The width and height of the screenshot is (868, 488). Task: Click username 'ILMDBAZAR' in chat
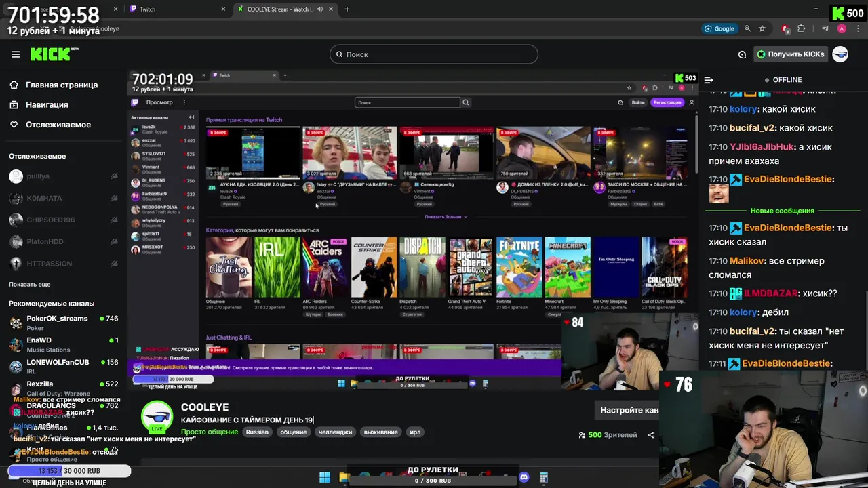[770, 293]
